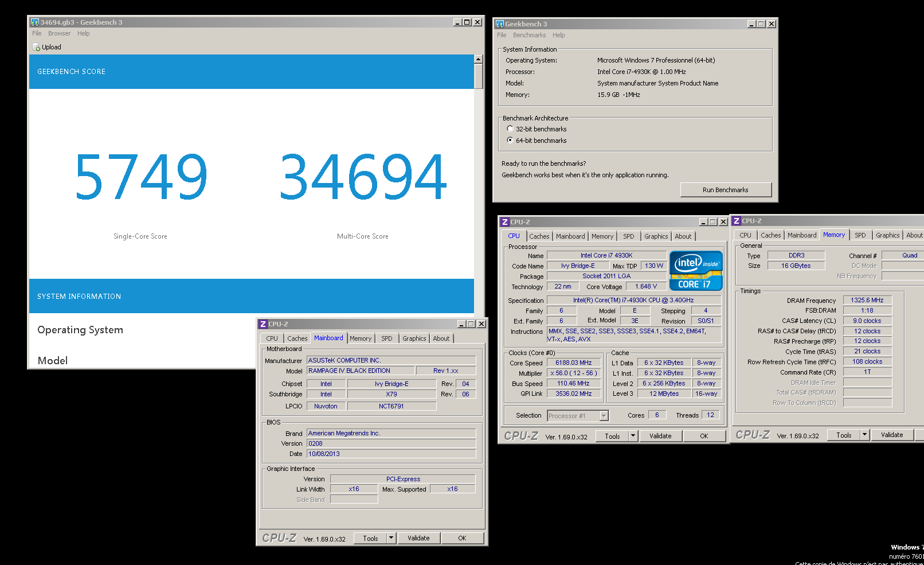924x565 pixels.
Task: Open Help menu in Geekbench 3 launcher window
Action: pos(558,35)
